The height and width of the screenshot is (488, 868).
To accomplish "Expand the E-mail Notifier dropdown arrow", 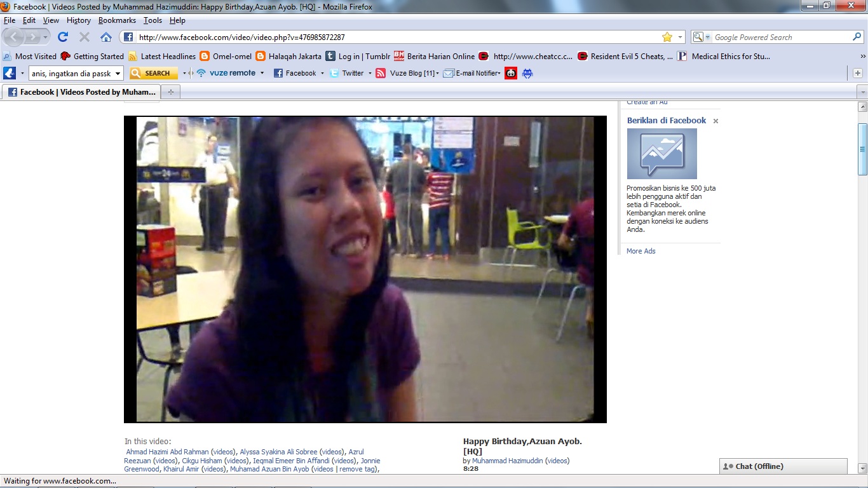I will tap(499, 73).
